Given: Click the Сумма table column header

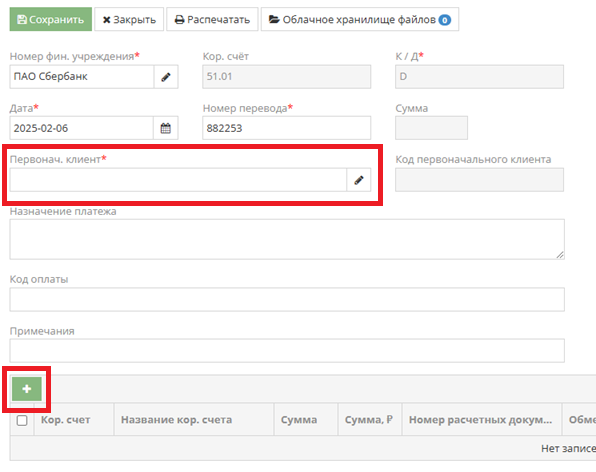Looking at the screenshot, I should pos(306,420).
